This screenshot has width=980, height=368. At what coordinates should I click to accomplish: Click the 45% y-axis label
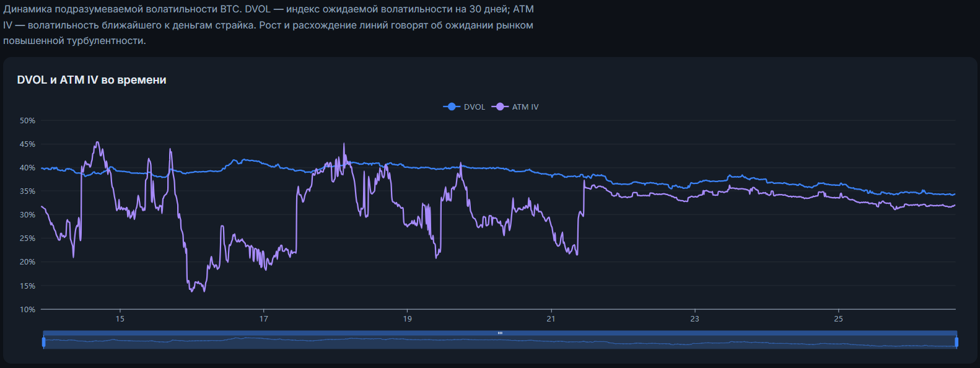tap(27, 144)
